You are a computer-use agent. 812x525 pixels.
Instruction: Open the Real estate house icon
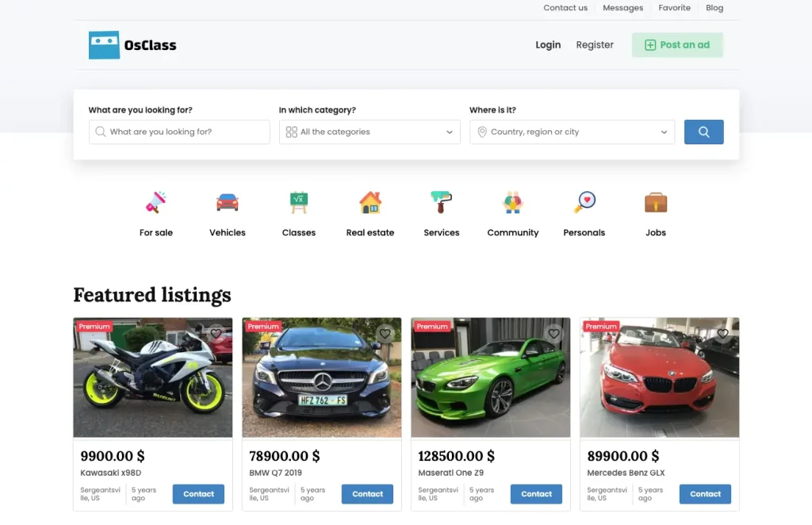[370, 202]
